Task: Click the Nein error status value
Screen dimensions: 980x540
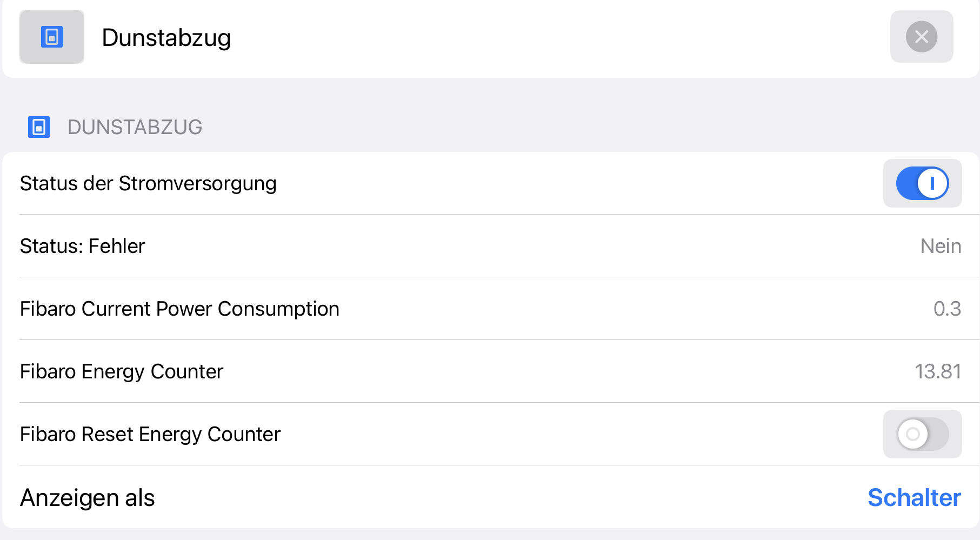Action: pyautogui.click(x=941, y=246)
